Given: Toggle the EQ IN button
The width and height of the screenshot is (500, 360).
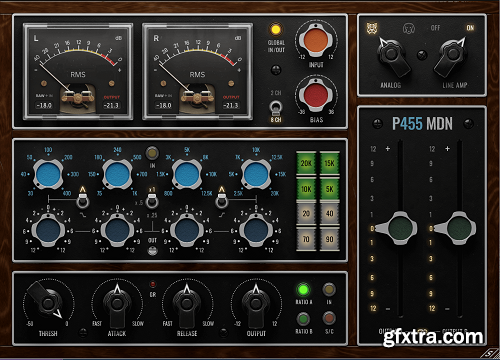Looking at the screenshot, I should click(152, 153).
